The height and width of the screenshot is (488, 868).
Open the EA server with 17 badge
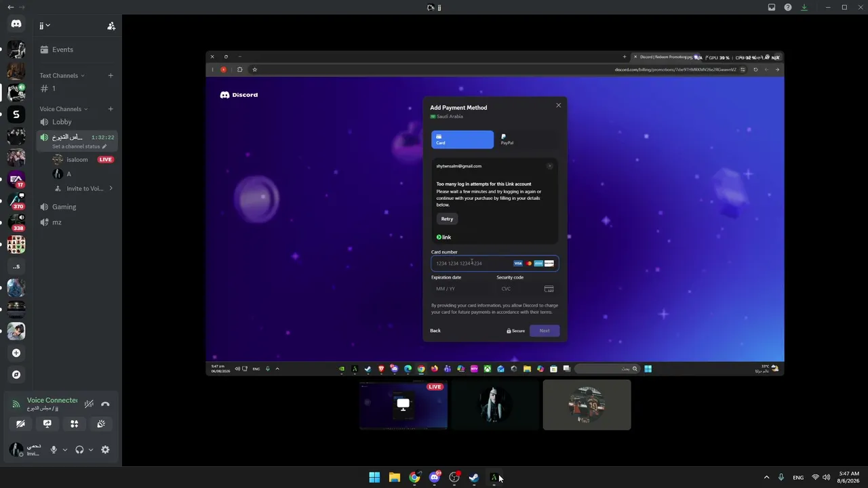tap(16, 179)
